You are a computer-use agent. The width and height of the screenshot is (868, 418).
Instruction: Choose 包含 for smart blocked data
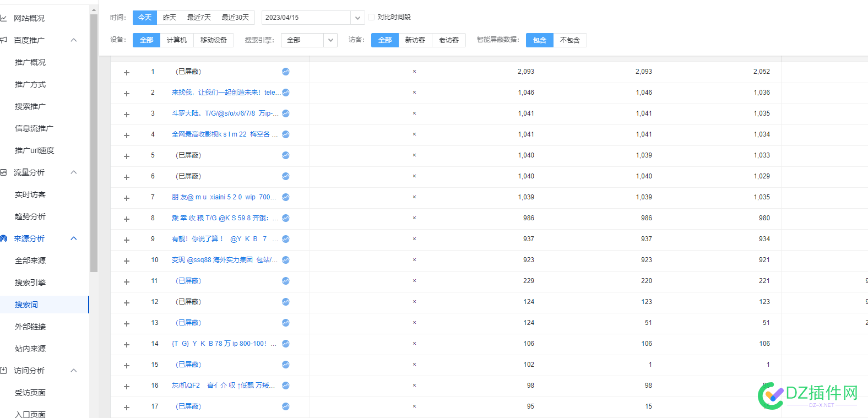540,40
